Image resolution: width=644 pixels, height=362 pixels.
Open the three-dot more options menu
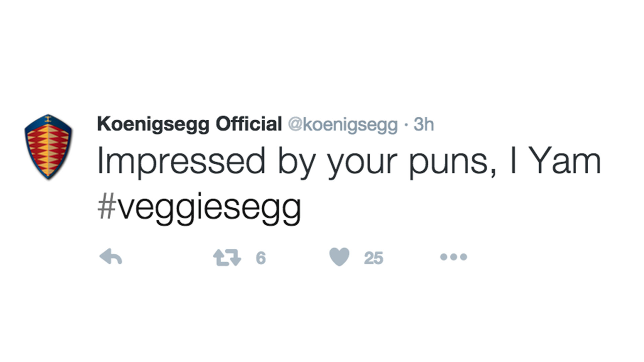(453, 257)
